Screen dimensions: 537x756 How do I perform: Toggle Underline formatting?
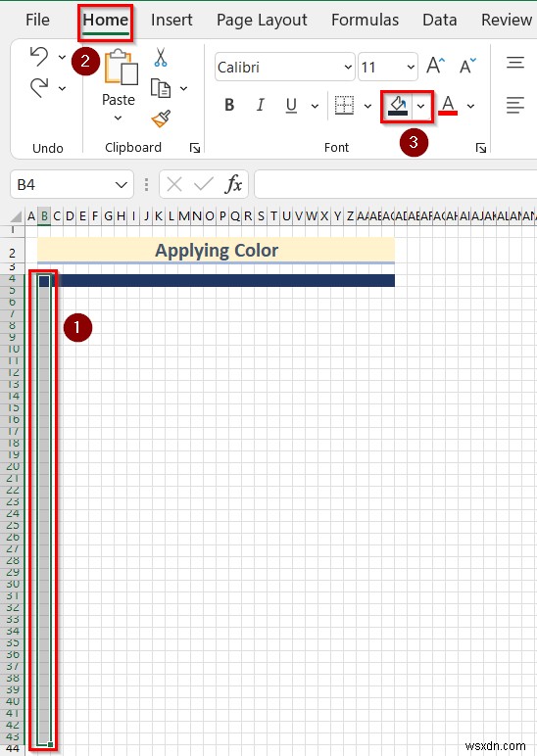291,105
